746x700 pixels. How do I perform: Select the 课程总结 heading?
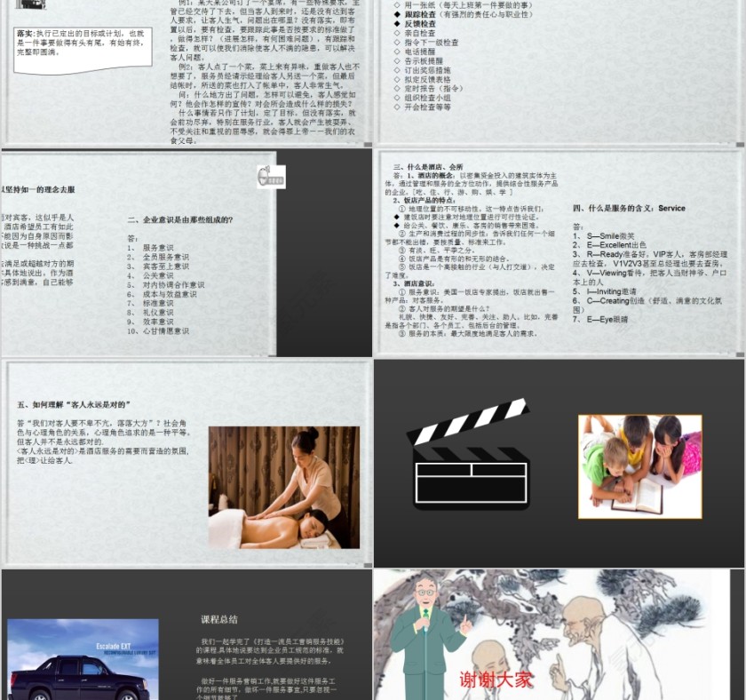[x=219, y=619]
